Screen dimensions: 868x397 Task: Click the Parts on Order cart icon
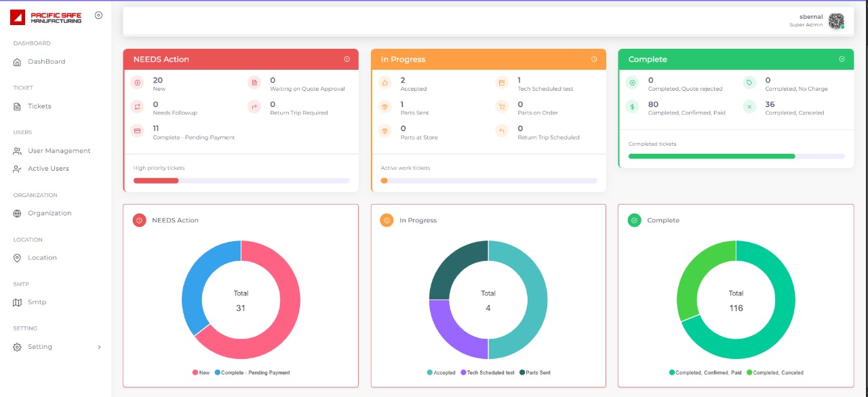point(502,107)
